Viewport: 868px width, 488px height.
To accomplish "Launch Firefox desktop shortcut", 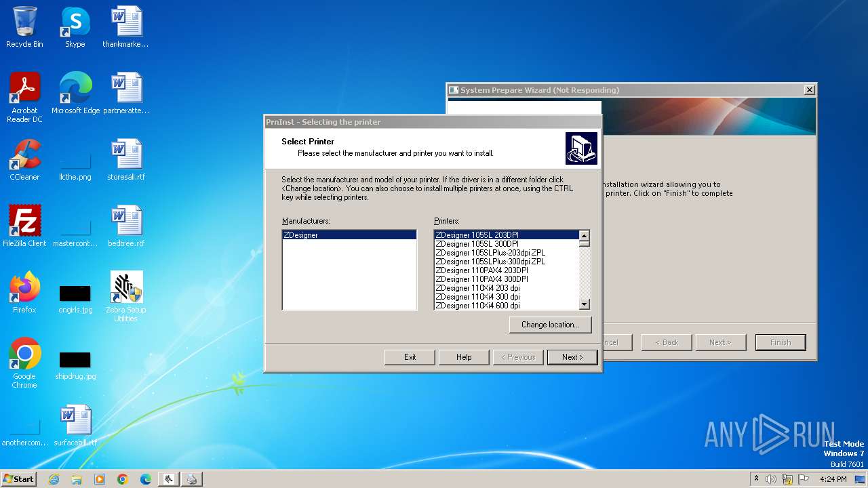I will point(24,293).
